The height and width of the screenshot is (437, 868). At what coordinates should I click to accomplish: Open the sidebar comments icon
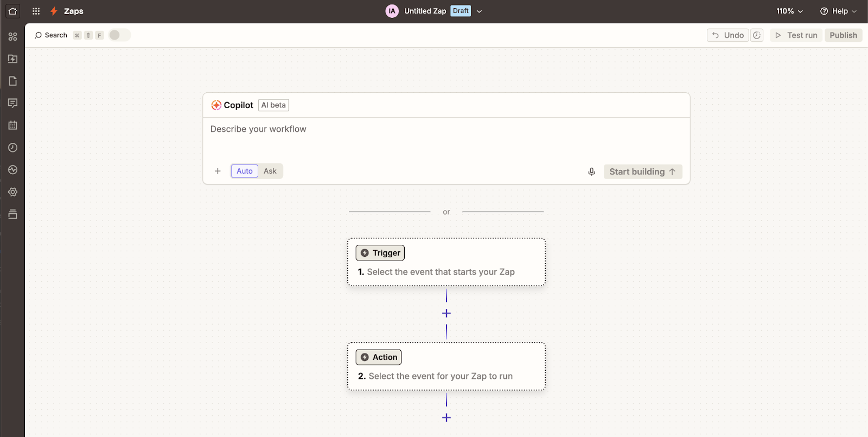point(12,103)
